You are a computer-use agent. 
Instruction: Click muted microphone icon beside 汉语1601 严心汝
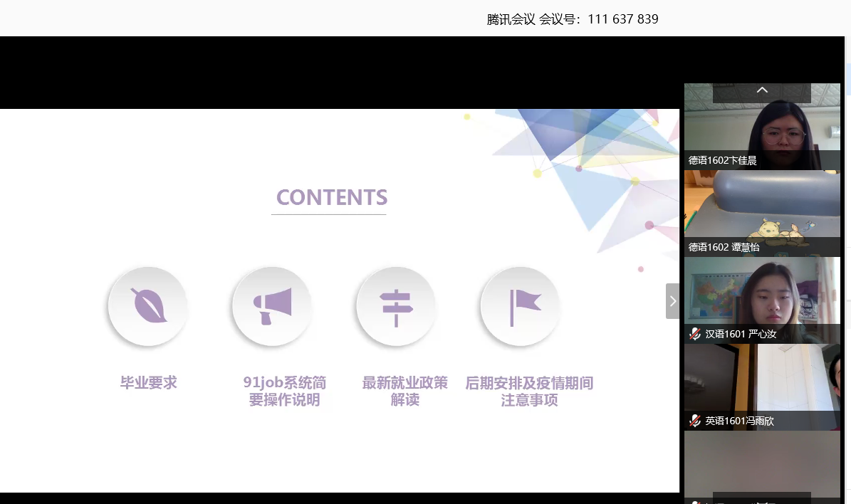695,334
